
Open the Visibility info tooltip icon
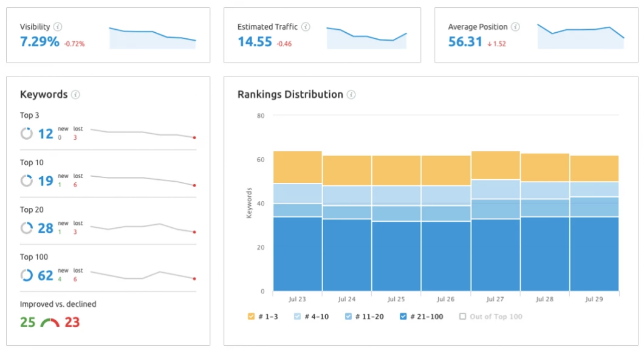tap(58, 27)
